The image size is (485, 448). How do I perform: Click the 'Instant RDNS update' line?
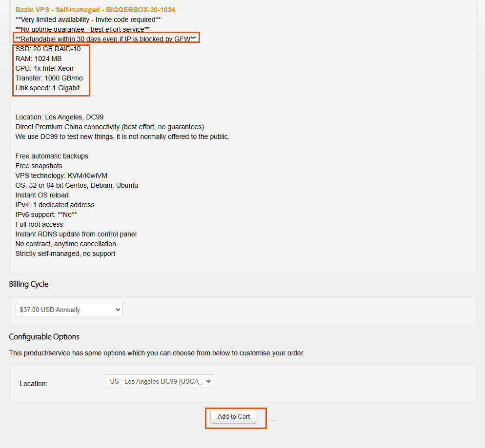tap(76, 234)
